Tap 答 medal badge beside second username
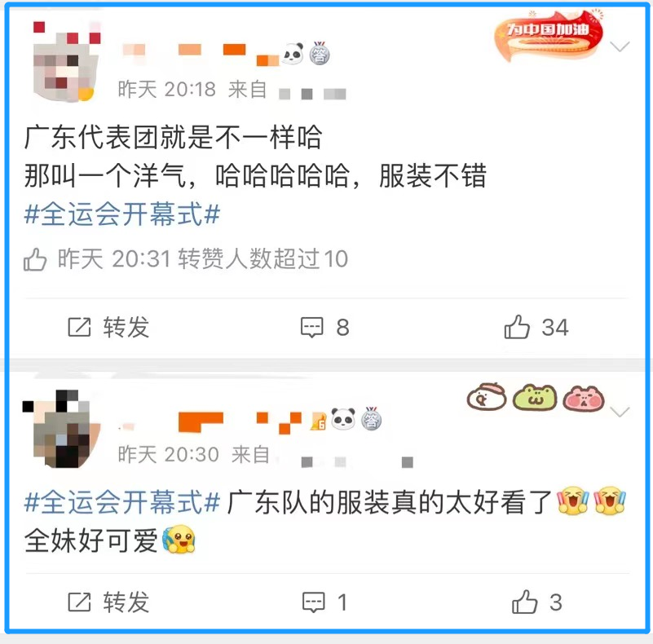 [371, 418]
